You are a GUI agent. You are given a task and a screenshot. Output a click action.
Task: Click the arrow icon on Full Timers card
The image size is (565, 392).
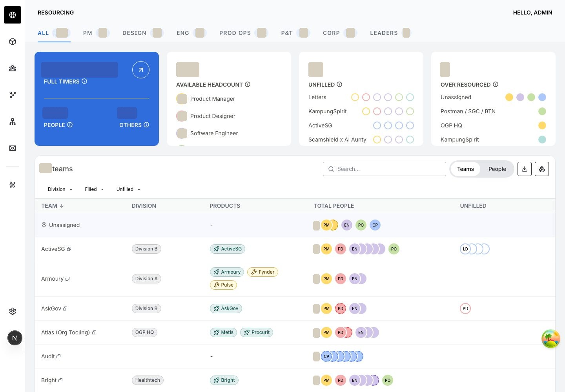[x=141, y=70]
